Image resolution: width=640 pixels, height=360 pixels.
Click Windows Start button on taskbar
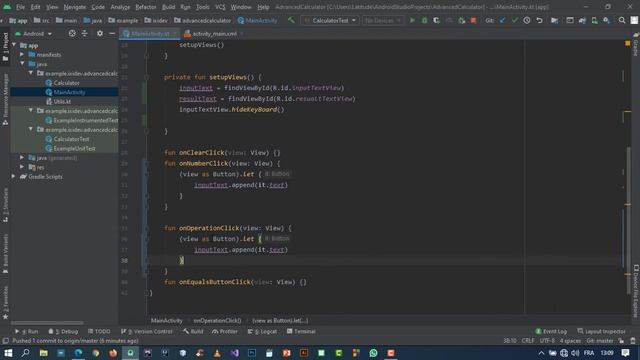pos(8,353)
